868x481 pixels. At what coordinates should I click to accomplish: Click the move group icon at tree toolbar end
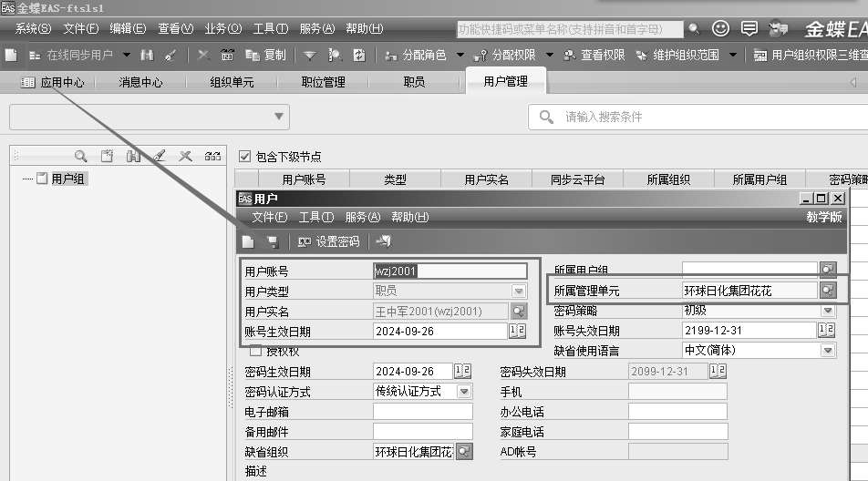tap(212, 157)
